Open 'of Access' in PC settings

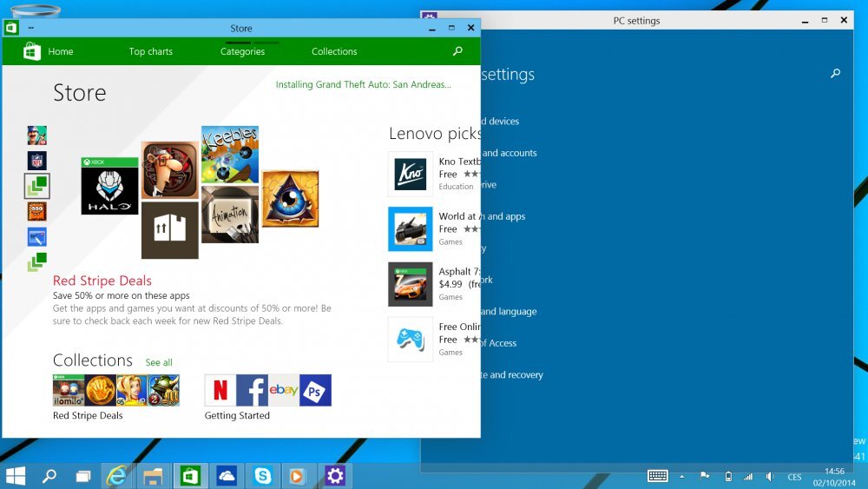[499, 343]
